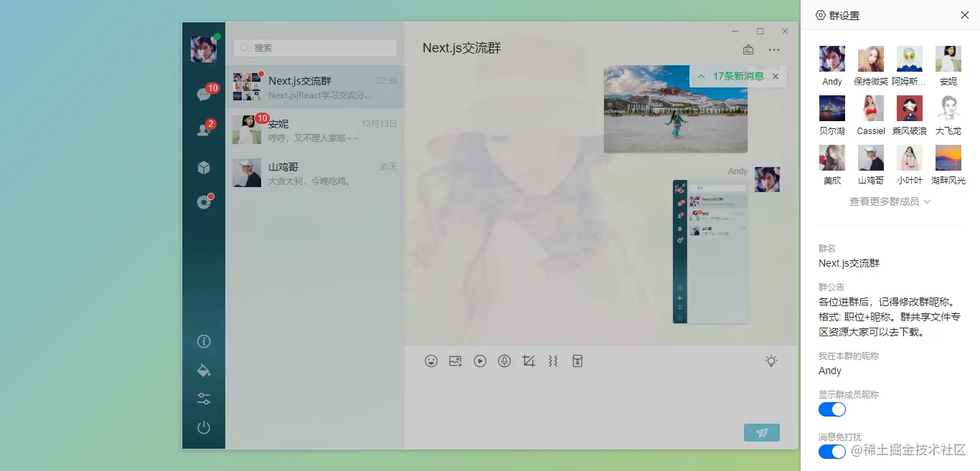
Task: Select group member 山鸡哥 in settings panel
Action: tap(871, 158)
